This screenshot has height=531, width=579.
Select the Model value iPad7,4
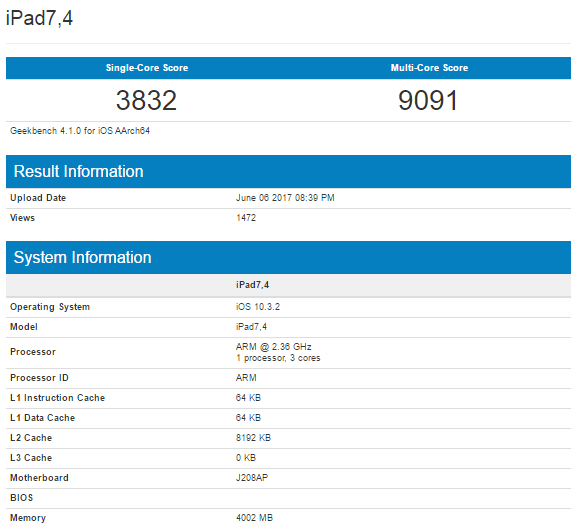click(x=251, y=327)
